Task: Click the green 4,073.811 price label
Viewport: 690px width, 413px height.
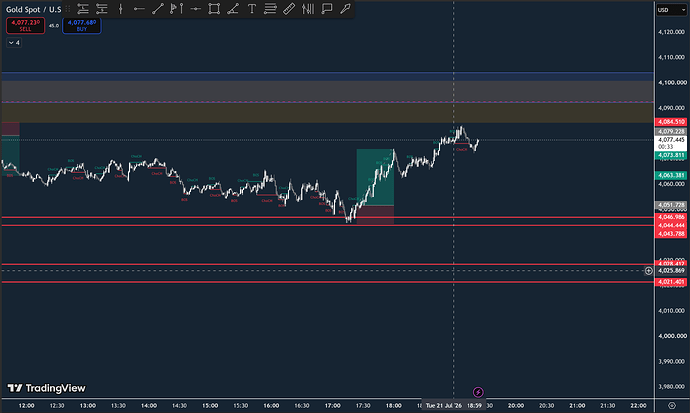Action: coord(671,155)
